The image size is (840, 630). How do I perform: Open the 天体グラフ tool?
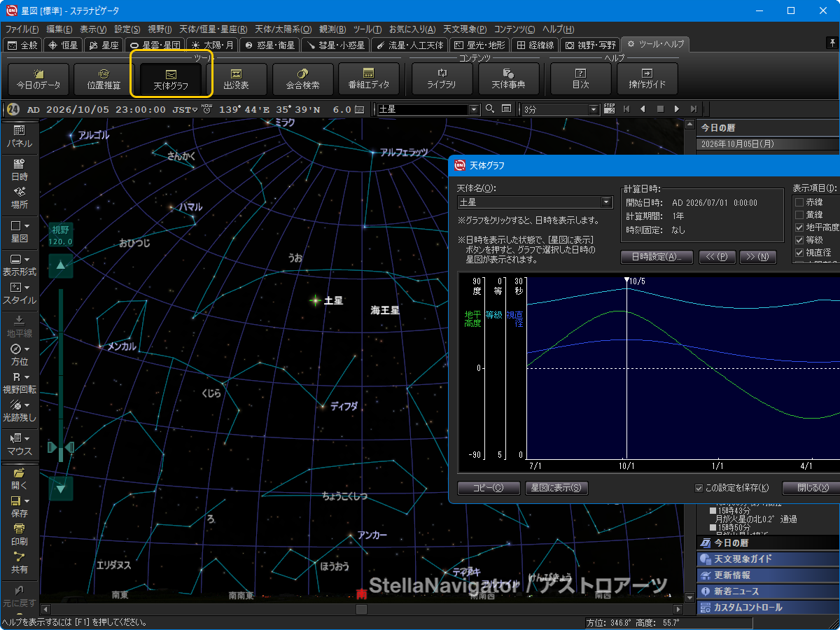tap(171, 79)
